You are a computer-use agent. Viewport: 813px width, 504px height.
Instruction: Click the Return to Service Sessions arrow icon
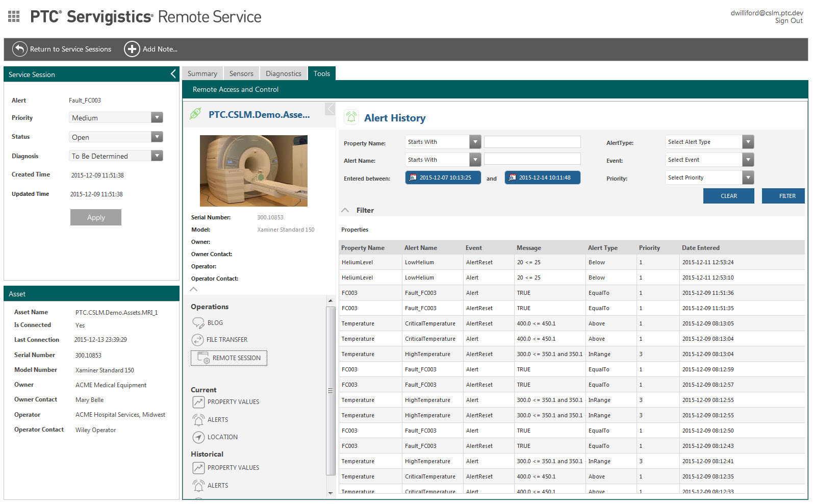coord(19,49)
